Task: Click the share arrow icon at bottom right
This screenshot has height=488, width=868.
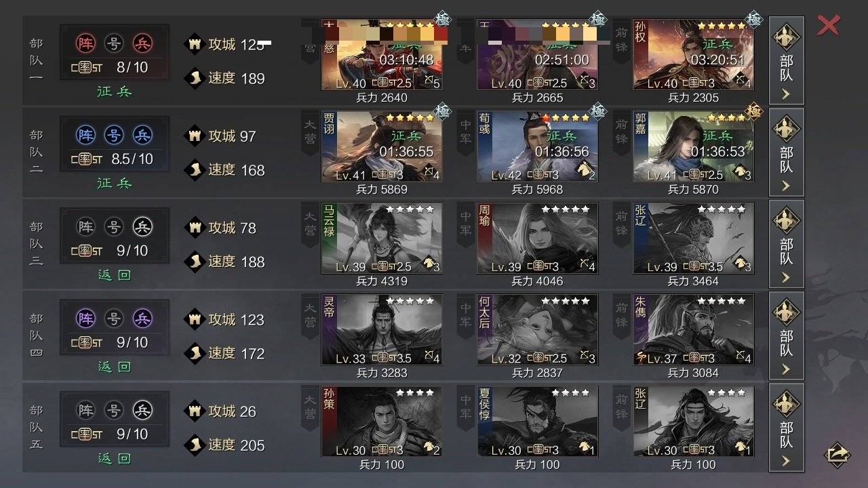Action: [837, 454]
